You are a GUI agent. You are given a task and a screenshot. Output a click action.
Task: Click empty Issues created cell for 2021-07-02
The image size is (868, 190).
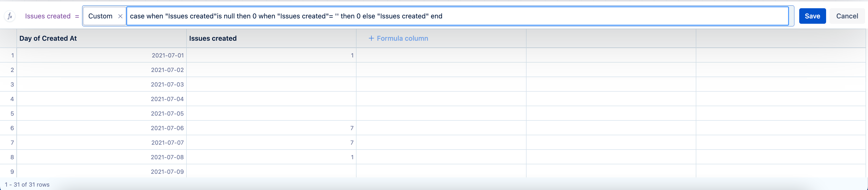271,70
